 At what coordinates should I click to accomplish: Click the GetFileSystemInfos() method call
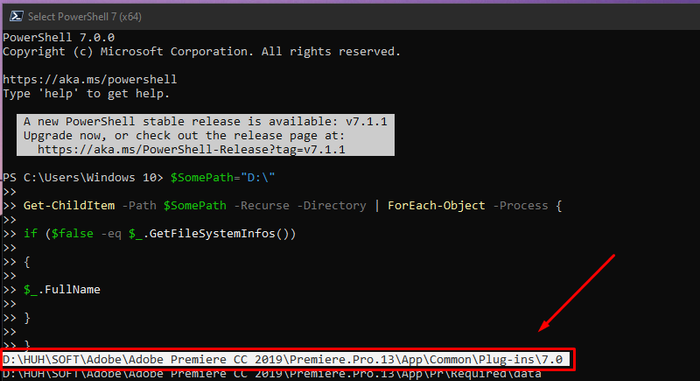pos(222,234)
